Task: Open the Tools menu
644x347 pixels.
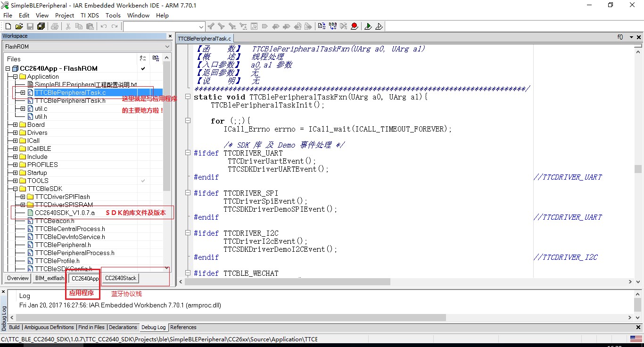Action: pos(113,15)
